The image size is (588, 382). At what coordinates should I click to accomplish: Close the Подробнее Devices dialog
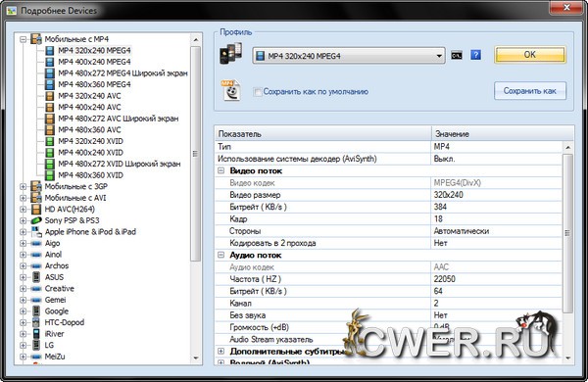(566, 7)
